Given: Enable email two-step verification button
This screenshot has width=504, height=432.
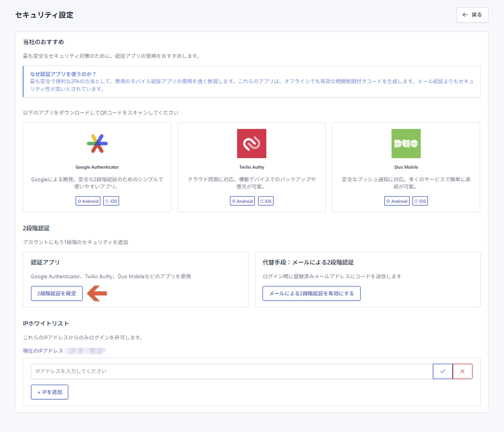Looking at the screenshot, I should pos(312,294).
